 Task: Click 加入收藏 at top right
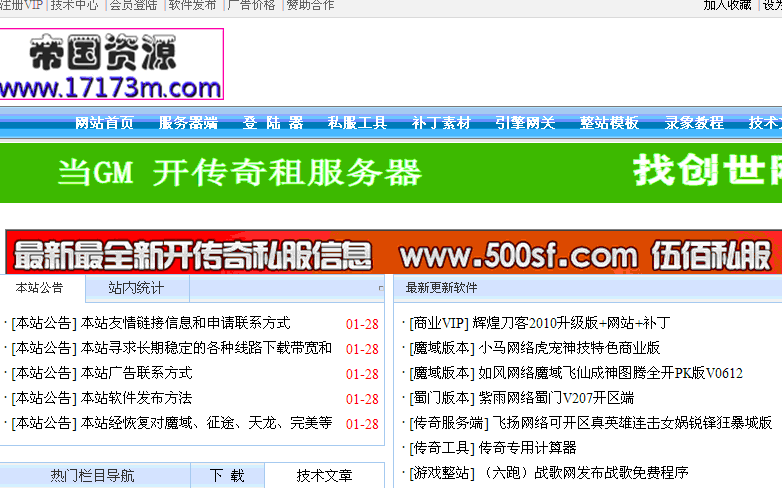pyautogui.click(x=727, y=5)
